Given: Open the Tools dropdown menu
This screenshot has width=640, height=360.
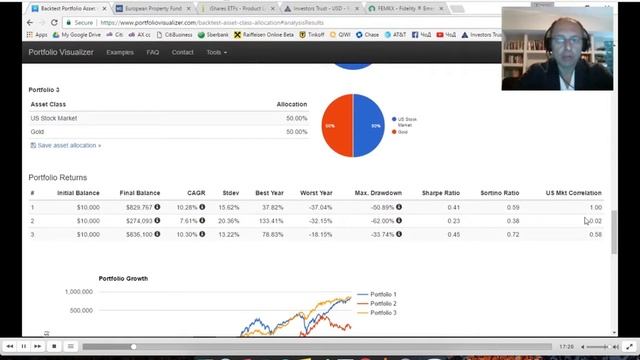Looking at the screenshot, I should [x=216, y=52].
